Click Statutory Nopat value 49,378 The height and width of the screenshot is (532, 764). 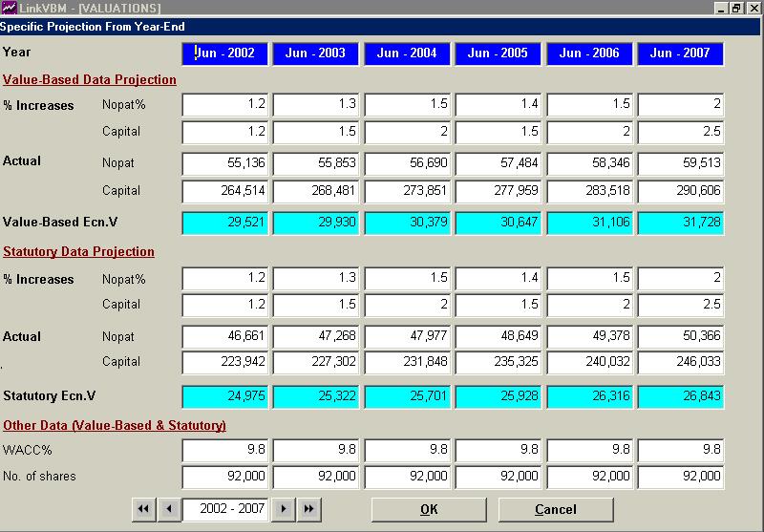(x=589, y=336)
